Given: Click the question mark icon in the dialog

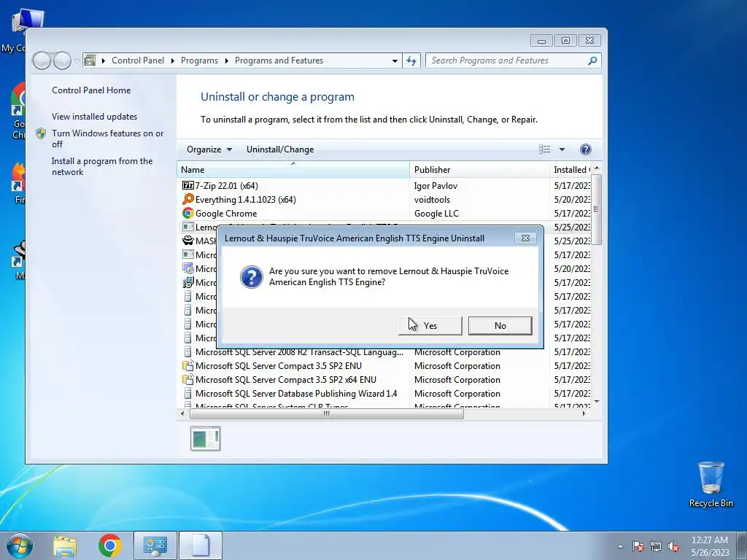Looking at the screenshot, I should point(252,276).
